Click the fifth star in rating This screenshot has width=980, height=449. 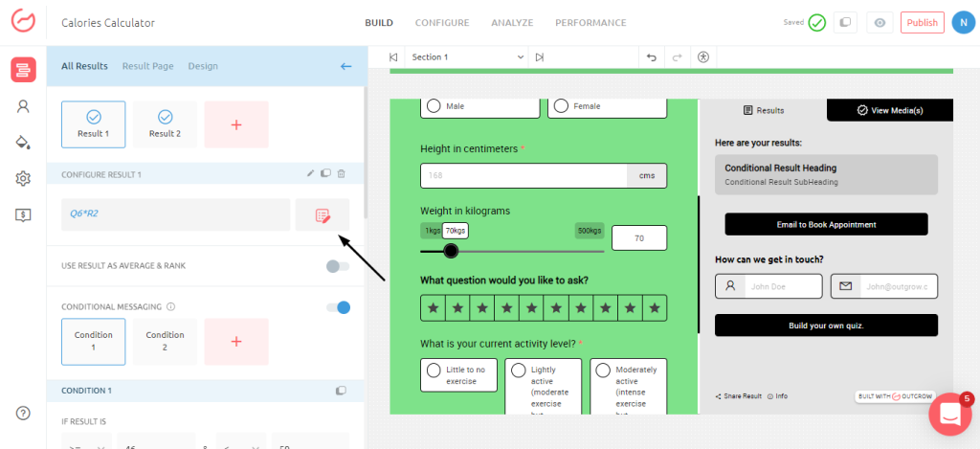point(532,307)
